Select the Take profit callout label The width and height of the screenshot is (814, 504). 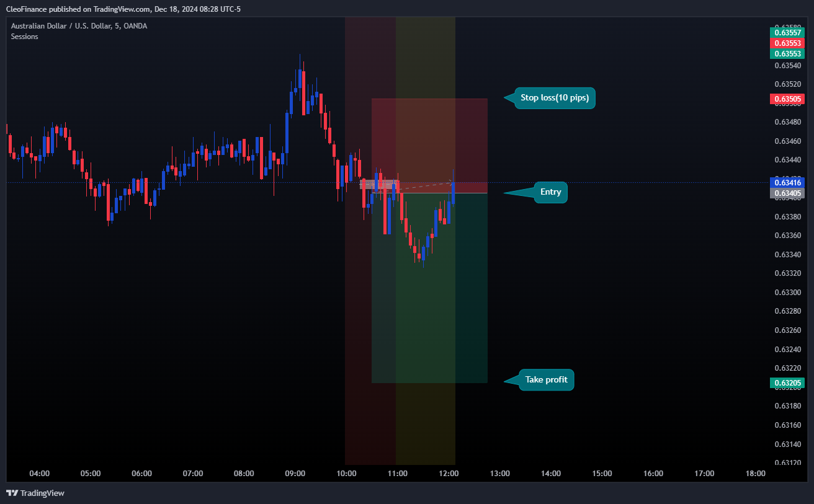click(546, 380)
